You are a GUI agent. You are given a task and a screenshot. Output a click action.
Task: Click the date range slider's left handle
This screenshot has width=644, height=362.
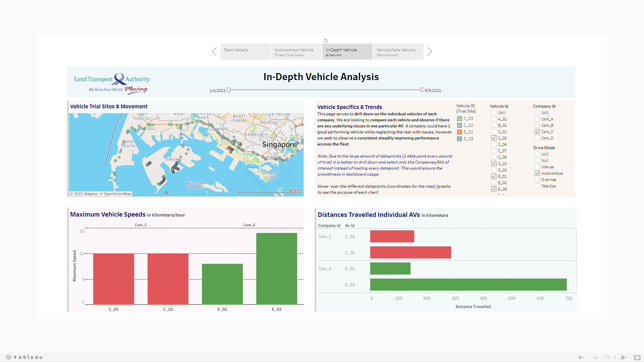(229, 90)
